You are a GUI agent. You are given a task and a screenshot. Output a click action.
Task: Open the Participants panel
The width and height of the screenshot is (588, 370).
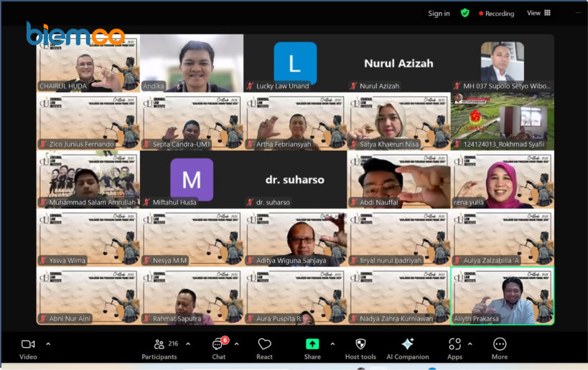[159, 344]
